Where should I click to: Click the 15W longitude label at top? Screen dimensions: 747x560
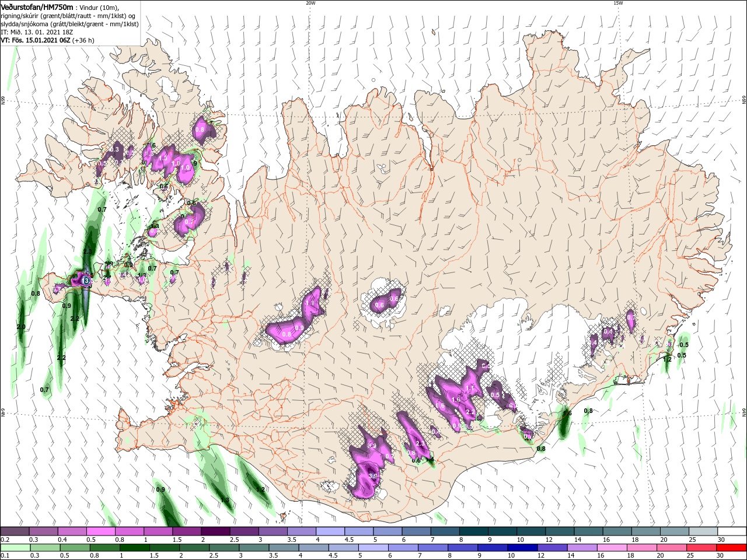(x=618, y=3)
